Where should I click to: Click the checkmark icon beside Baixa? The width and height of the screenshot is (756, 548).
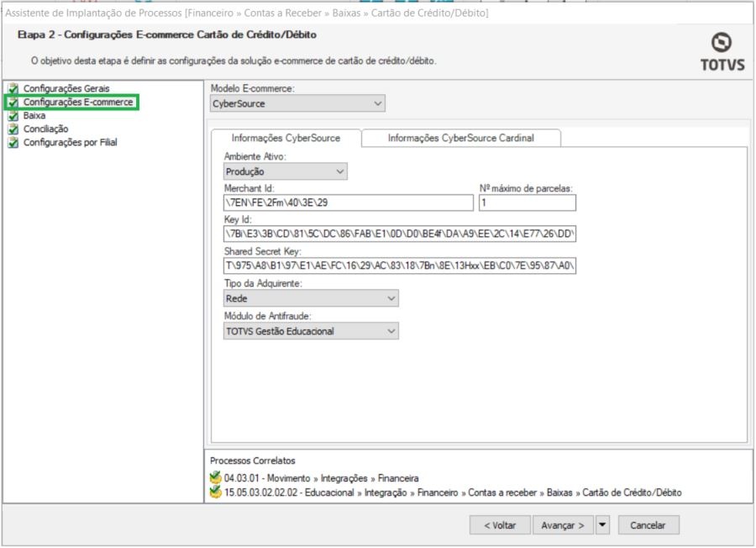(x=13, y=116)
